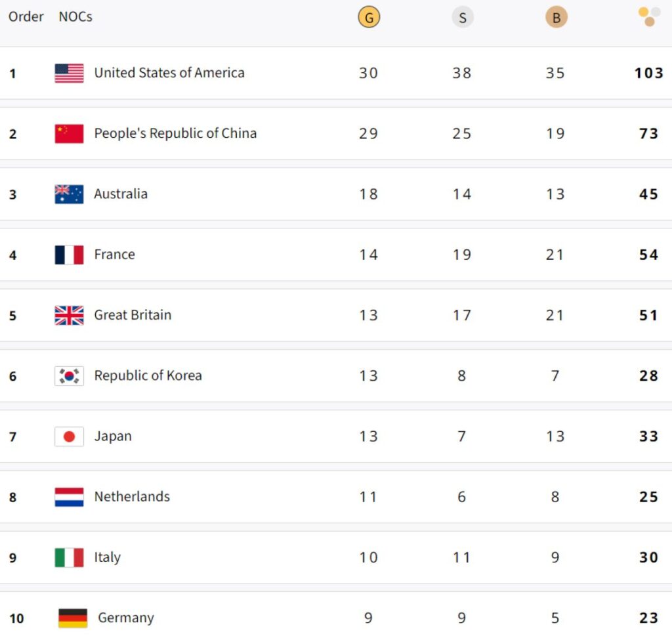The width and height of the screenshot is (672, 638).
Task: Click the China flag icon
Action: coord(69,133)
